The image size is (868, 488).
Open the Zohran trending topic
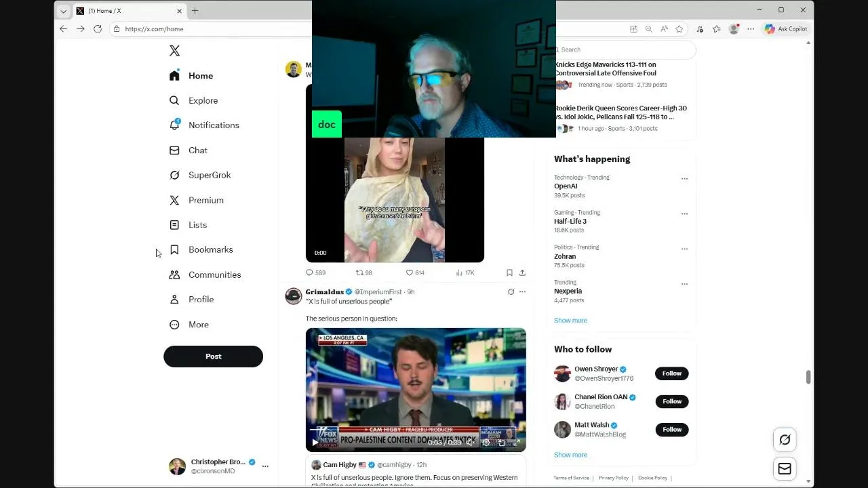[x=565, y=256]
